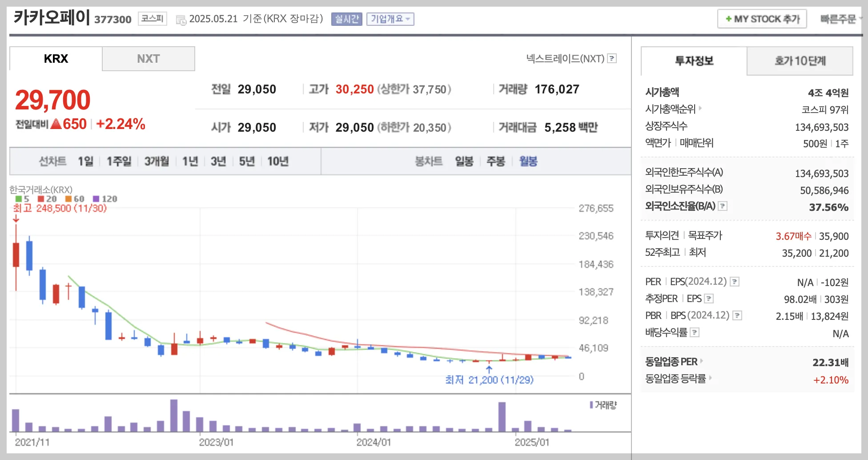
Task: Select the 일봉 candlestick chart
Action: [x=464, y=161]
